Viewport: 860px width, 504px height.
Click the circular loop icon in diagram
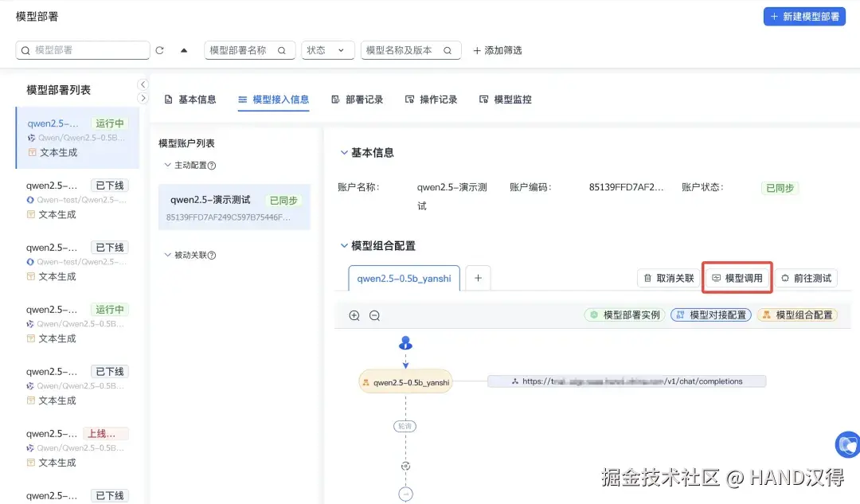click(405, 466)
